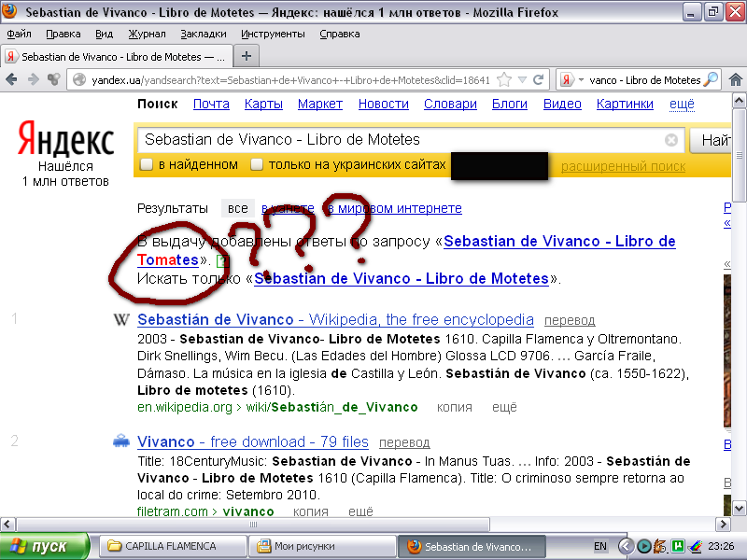Open the Закладки menu
747x560 pixels.
click(x=204, y=34)
